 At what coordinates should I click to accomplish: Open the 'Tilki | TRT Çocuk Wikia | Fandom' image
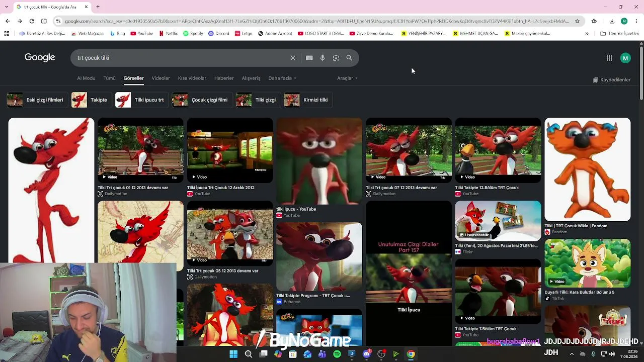[588, 169]
